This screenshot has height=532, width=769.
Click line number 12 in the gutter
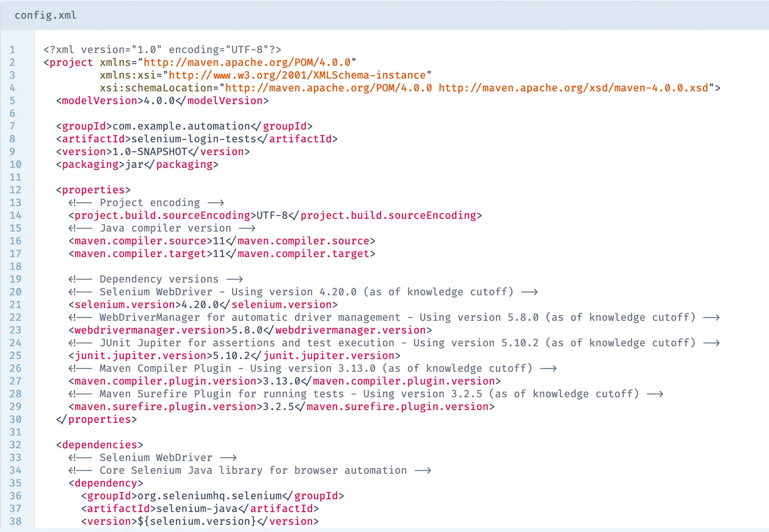15,190
